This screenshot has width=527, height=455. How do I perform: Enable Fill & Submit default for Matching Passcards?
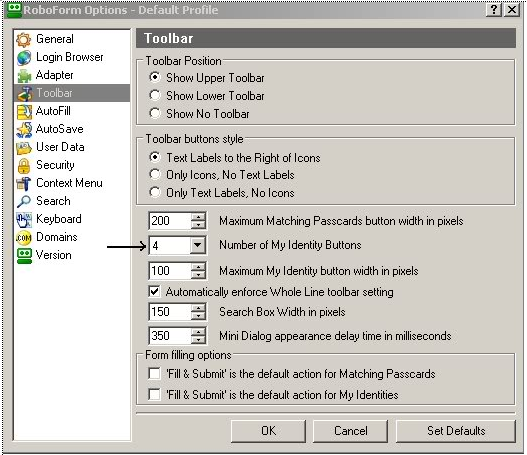point(154,373)
